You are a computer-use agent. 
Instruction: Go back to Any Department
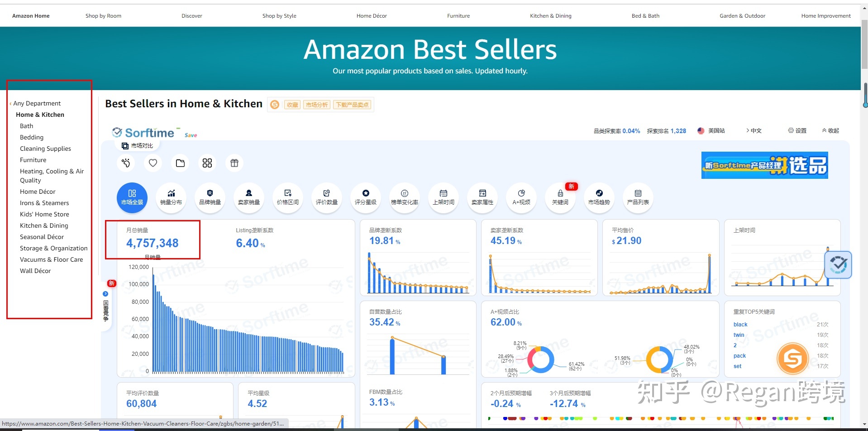pos(35,103)
